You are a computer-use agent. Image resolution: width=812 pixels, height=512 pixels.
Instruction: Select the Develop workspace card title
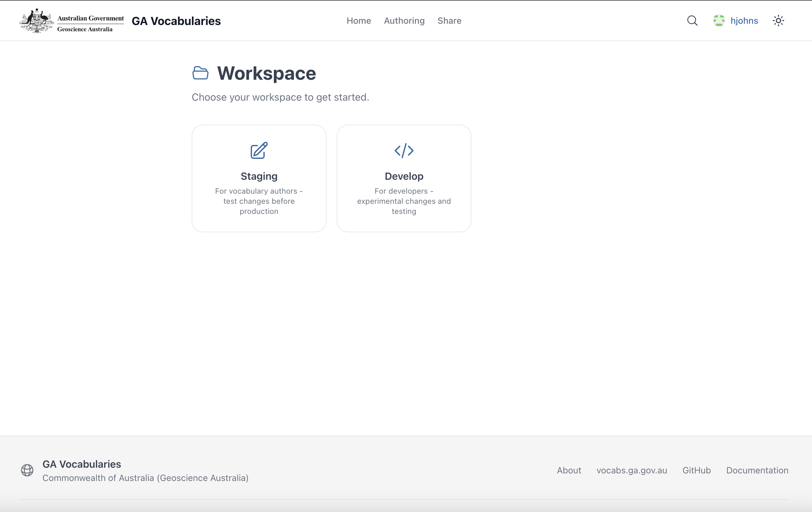404,176
